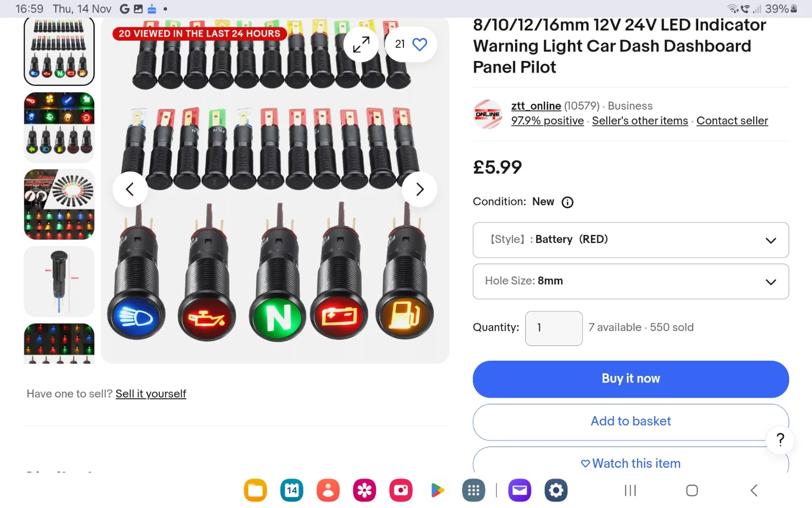Open the Seller's other items link
This screenshot has width=812, height=508.
coord(639,121)
